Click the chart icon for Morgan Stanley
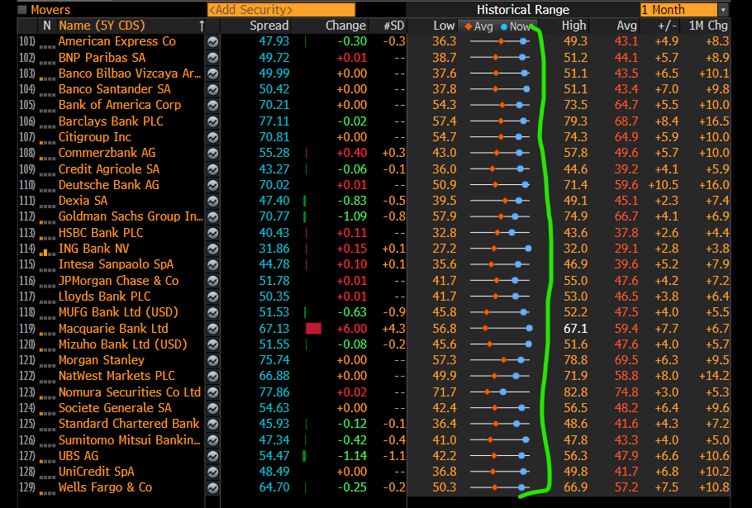Image resolution: width=752 pixels, height=508 pixels. coord(212,361)
